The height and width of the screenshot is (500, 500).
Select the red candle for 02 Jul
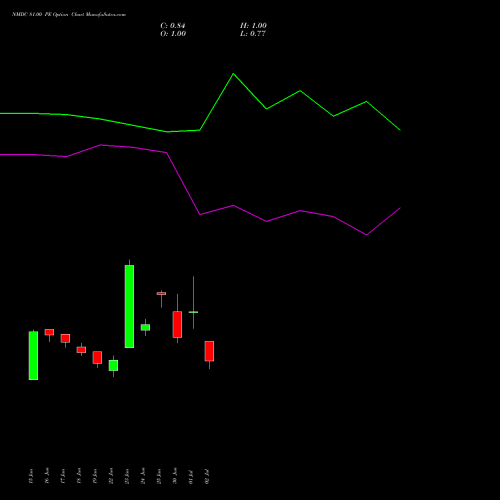tap(209, 351)
